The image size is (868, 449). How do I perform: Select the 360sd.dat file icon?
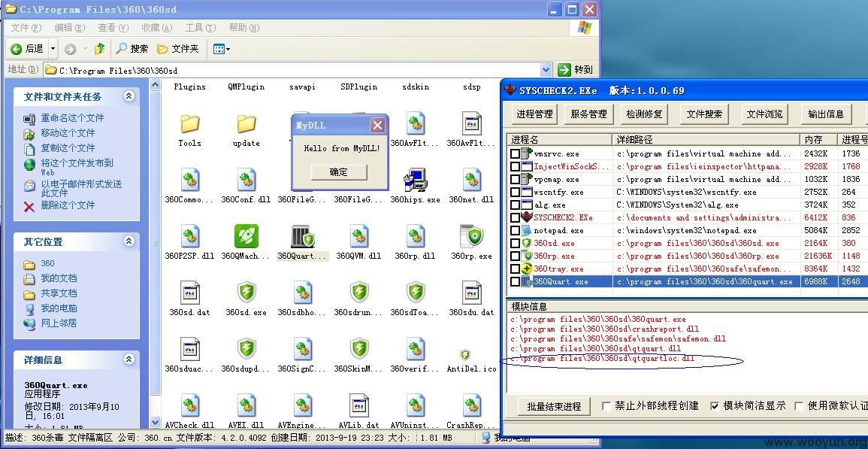pyautogui.click(x=190, y=292)
